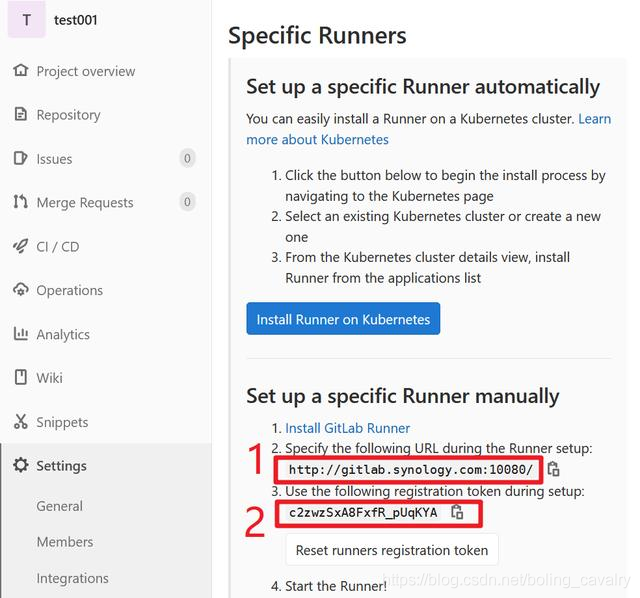640x598 pixels.
Task: Click the Issues count badge
Action: tap(187, 158)
